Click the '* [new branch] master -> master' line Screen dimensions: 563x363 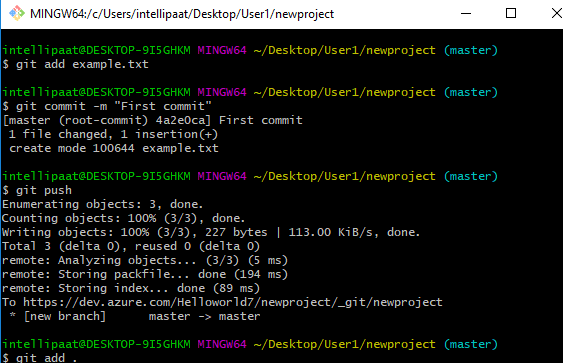pyautogui.click(x=135, y=316)
